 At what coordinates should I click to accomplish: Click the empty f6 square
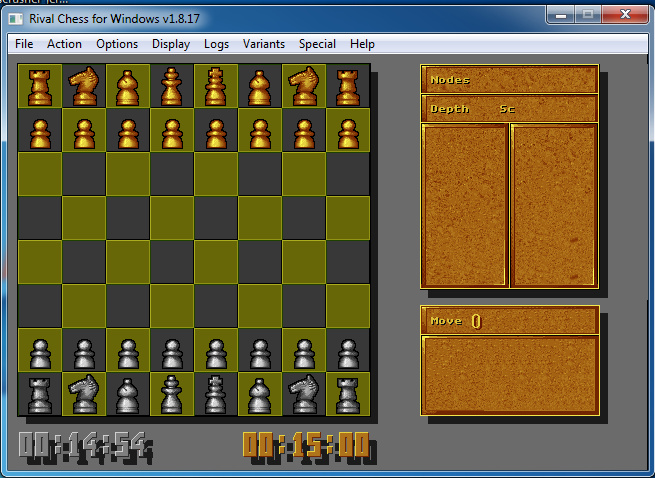pyautogui.click(x=260, y=174)
